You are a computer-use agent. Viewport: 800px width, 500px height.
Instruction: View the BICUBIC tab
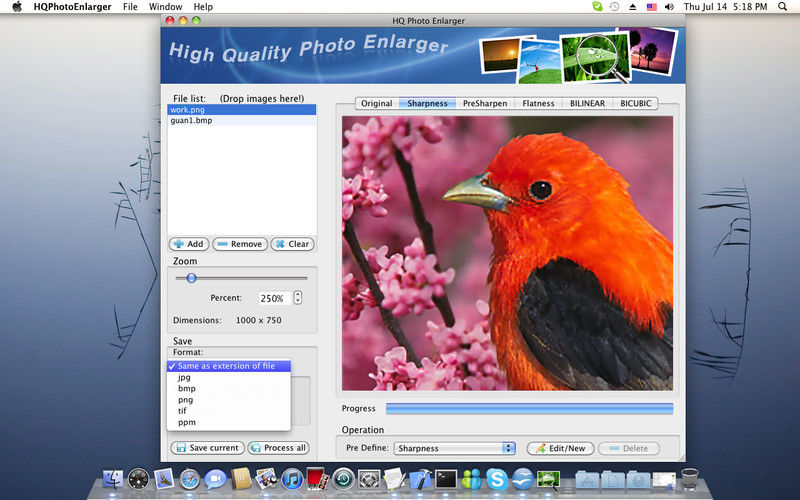636,103
